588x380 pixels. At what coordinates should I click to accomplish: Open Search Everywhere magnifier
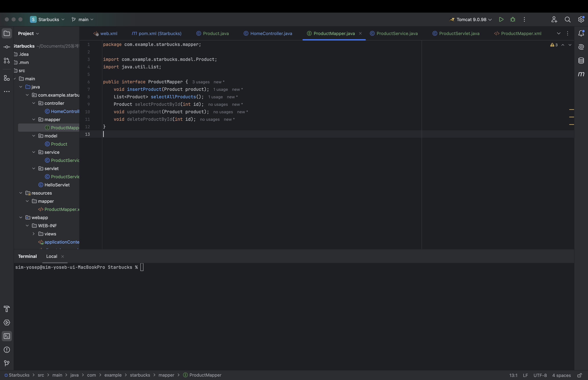pyautogui.click(x=568, y=20)
